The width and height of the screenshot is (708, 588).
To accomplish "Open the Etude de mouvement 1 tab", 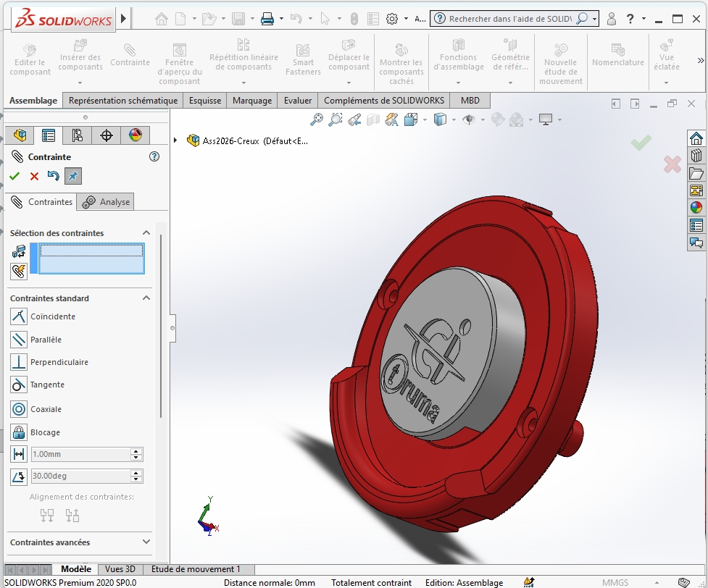I will (196, 569).
